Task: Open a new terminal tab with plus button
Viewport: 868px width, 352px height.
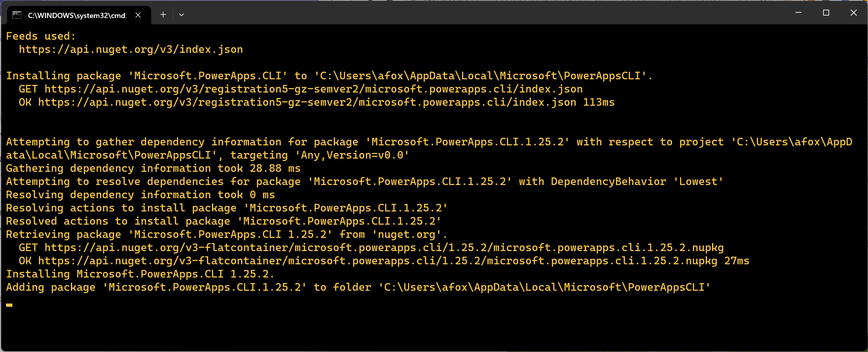Action: pyautogui.click(x=163, y=15)
